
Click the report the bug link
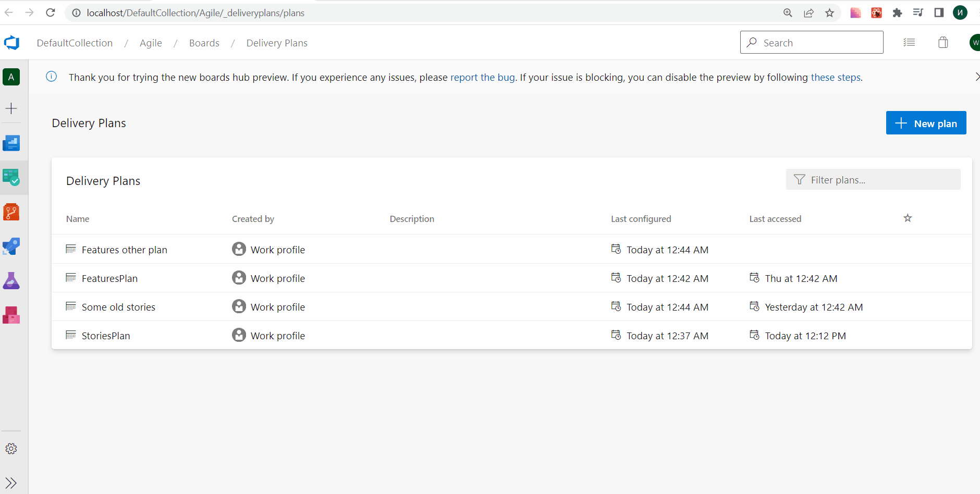[x=482, y=77]
